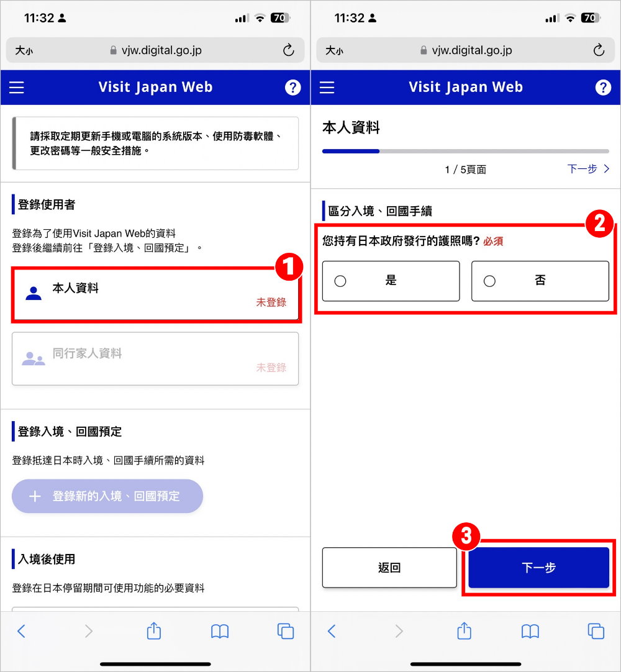Open the hamburger menu on the left phone screen

(x=17, y=88)
